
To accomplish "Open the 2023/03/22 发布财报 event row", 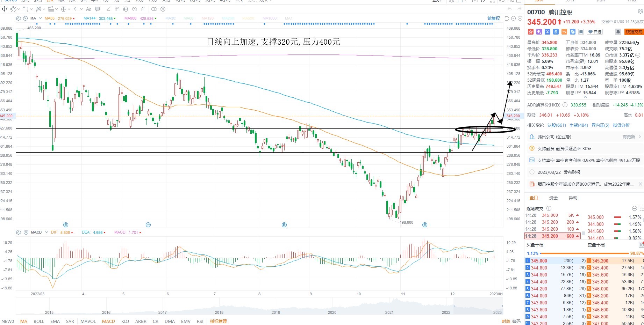I will pyautogui.click(x=585, y=172).
